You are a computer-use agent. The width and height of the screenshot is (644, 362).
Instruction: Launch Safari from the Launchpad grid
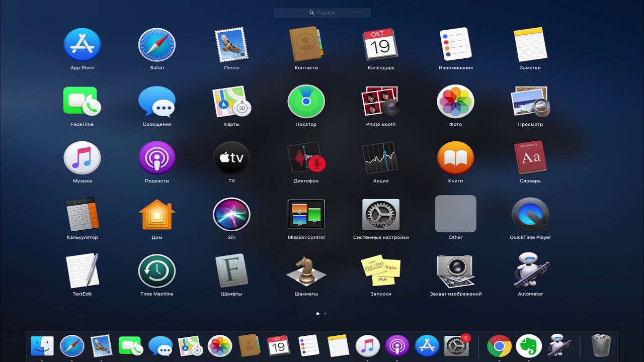(x=157, y=45)
